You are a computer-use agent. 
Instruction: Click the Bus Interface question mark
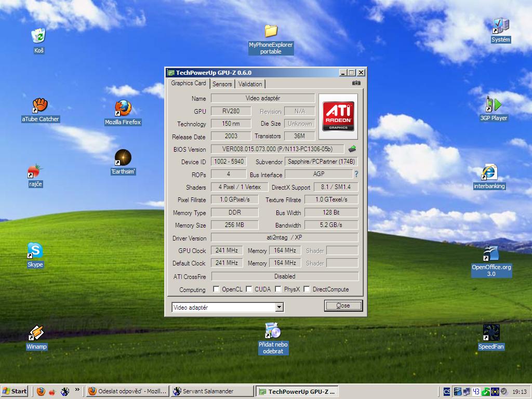(x=356, y=174)
